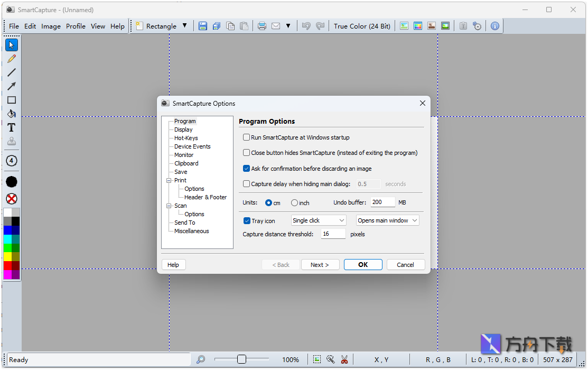Enable Run SmartCapture at Windows startup
The width and height of the screenshot is (588, 370).
point(246,137)
